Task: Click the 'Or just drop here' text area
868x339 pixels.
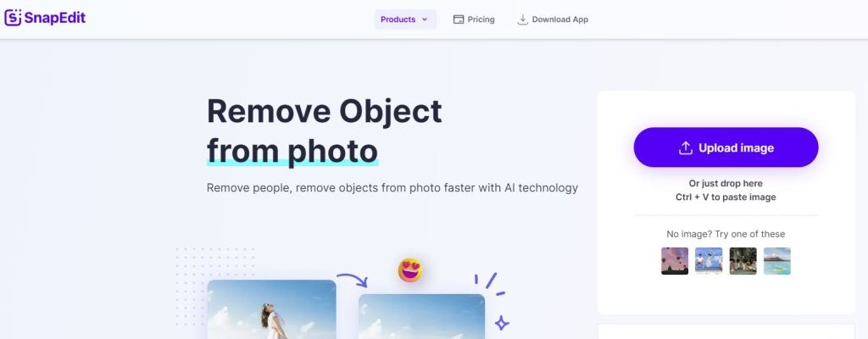Action: pyautogui.click(x=726, y=183)
